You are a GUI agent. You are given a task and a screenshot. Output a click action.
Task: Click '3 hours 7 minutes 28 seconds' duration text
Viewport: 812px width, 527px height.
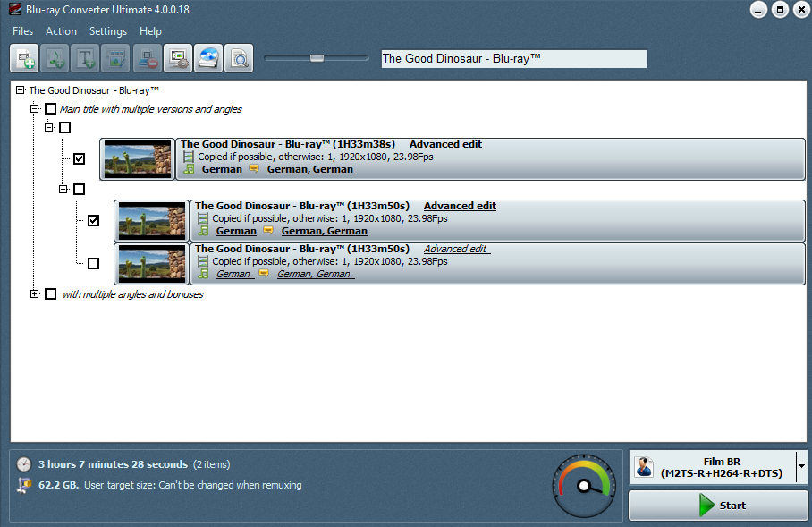pyautogui.click(x=113, y=464)
